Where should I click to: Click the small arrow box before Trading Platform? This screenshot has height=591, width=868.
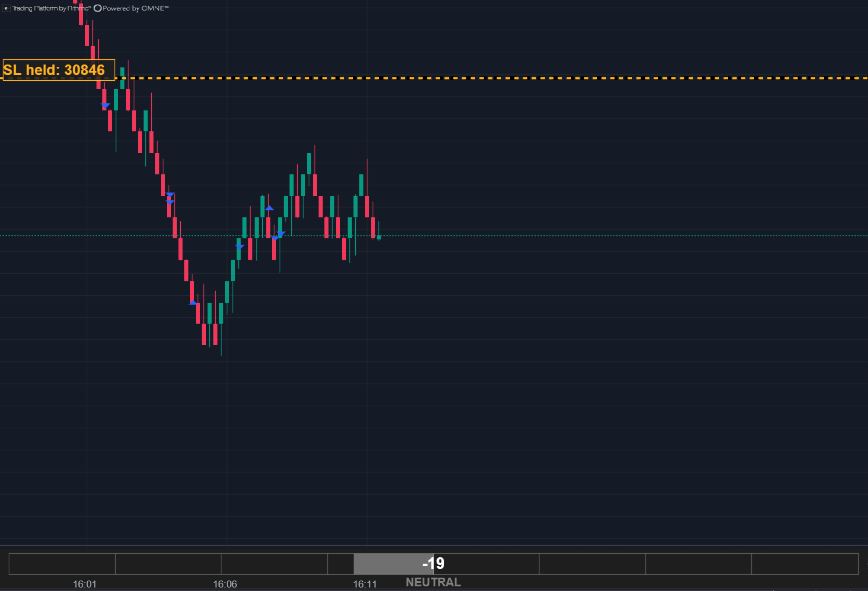click(6, 8)
